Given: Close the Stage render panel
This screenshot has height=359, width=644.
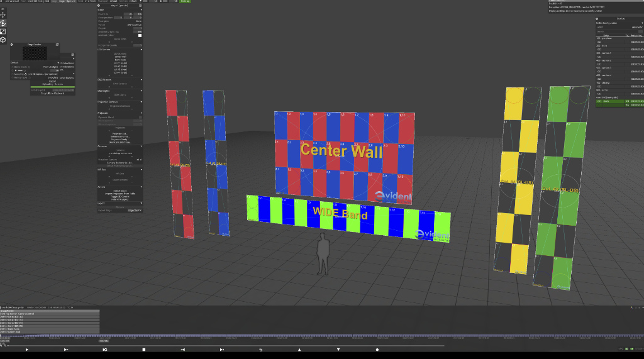Looking at the screenshot, I should [x=57, y=45].
